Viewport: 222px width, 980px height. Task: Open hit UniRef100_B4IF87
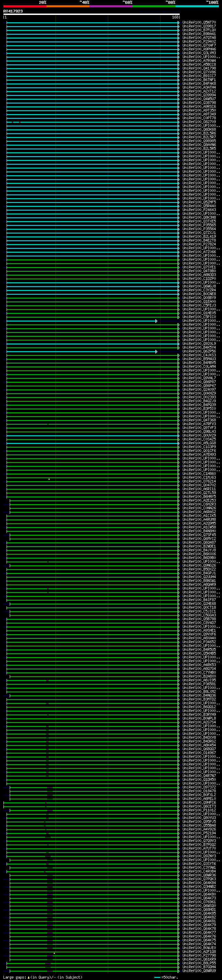[x=199, y=600]
